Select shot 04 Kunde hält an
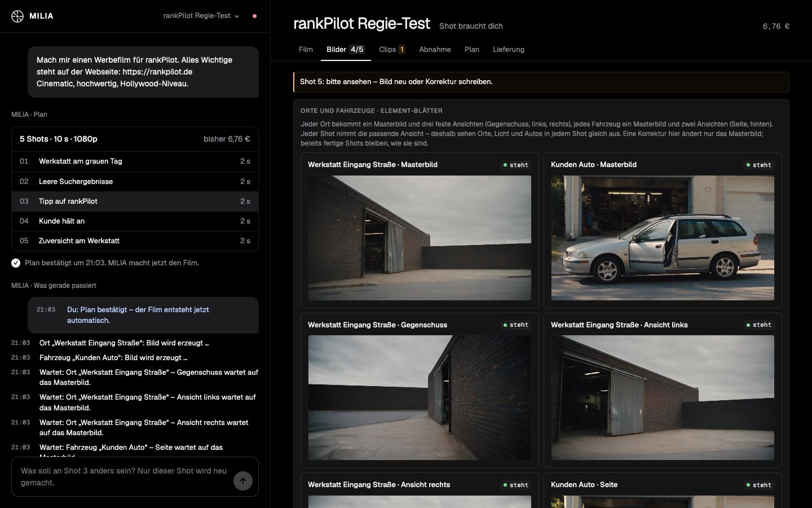Screen dimensions: 812x508 point(135,221)
